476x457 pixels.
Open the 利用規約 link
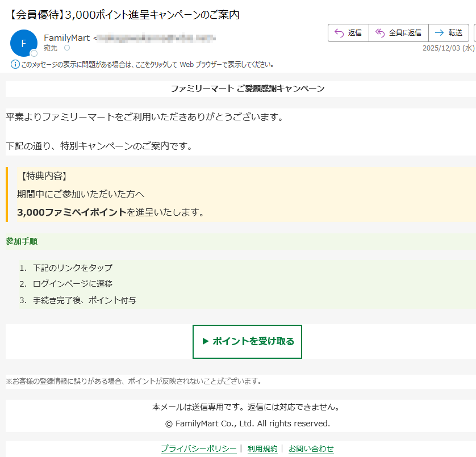click(262, 448)
